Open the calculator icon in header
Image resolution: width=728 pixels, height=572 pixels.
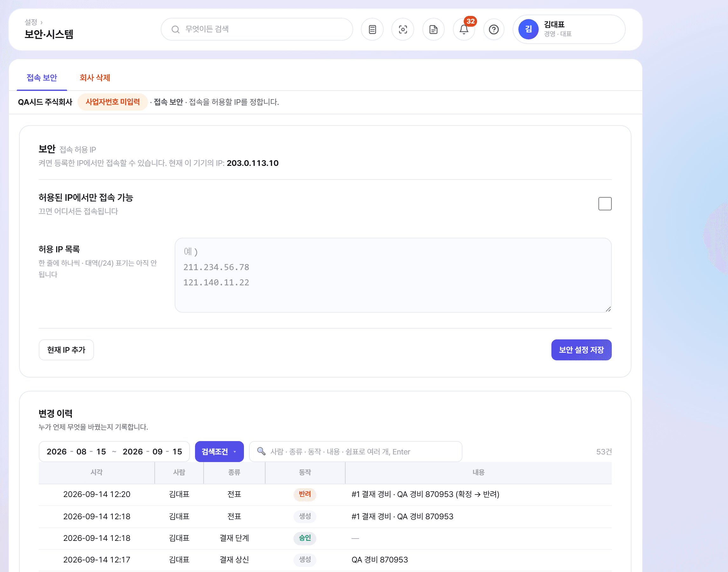[x=372, y=30]
